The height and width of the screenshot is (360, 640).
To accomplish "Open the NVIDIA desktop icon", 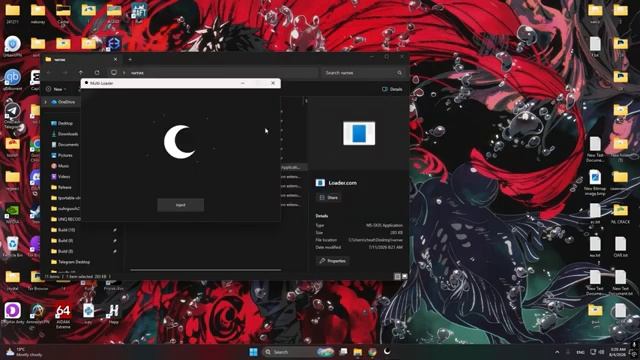I will [x=12, y=213].
